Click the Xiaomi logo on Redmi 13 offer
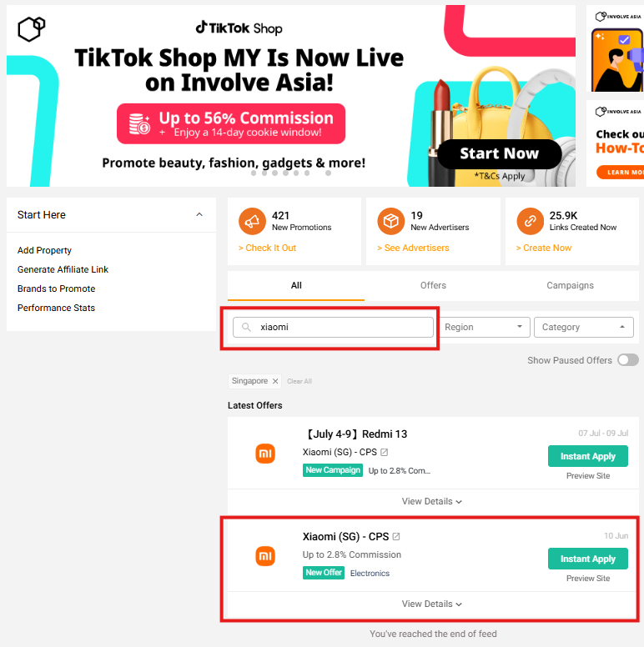 coord(265,454)
